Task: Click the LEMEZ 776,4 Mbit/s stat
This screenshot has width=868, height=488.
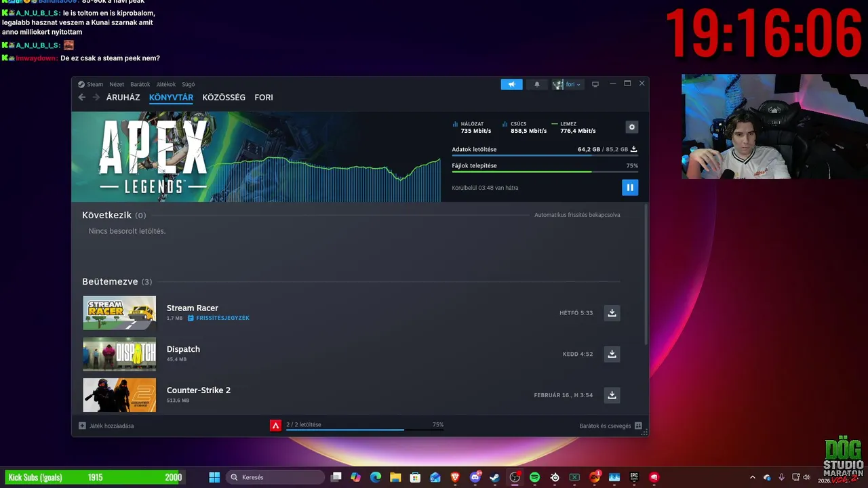Action: click(x=574, y=127)
